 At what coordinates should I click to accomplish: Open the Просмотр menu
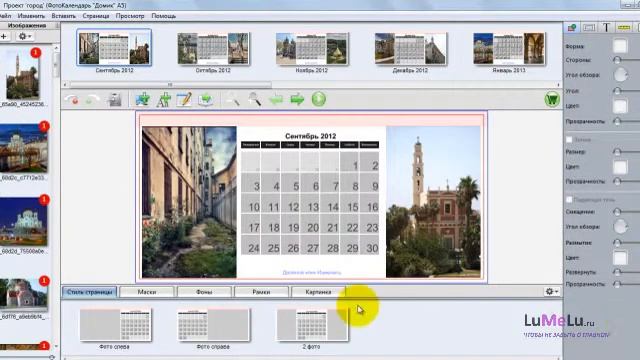130,16
